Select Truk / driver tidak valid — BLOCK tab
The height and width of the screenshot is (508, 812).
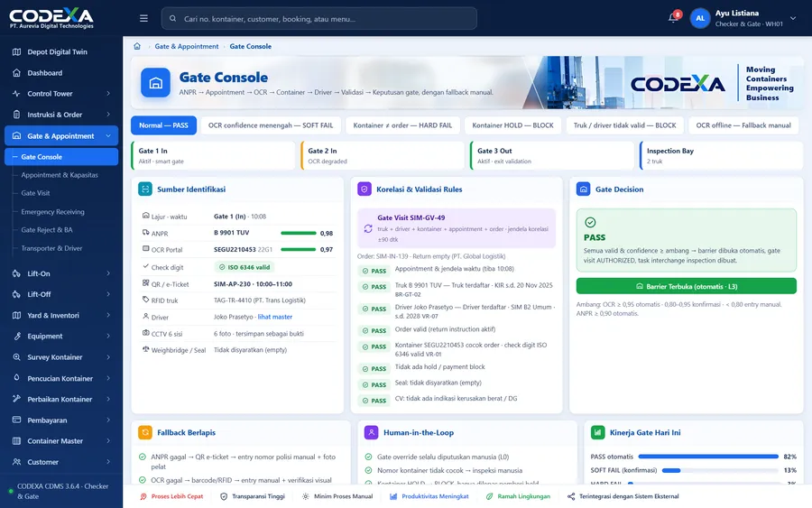(624, 125)
